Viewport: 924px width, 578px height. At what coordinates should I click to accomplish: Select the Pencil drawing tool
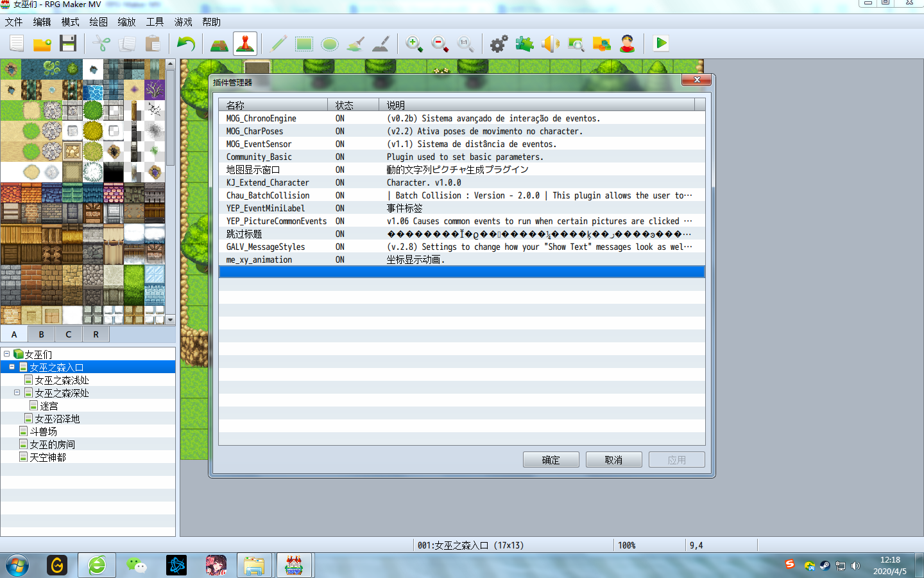[x=278, y=44]
